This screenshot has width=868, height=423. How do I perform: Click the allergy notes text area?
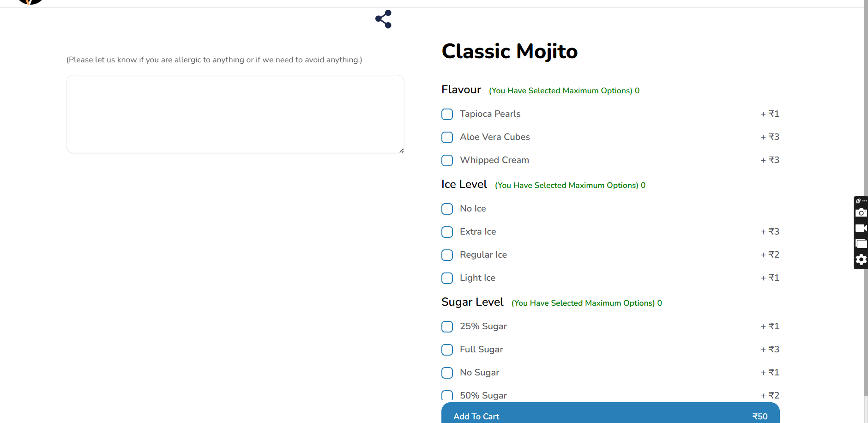[x=235, y=114]
